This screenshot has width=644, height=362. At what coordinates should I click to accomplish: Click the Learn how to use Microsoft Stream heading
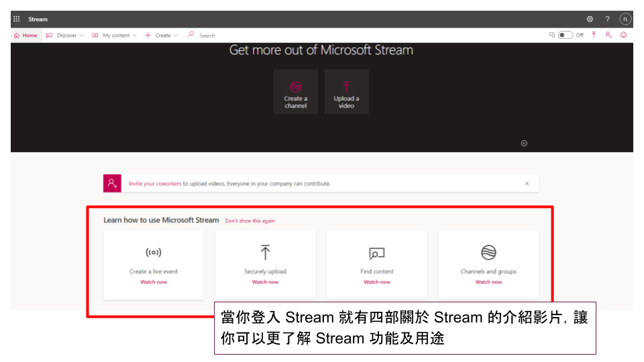(161, 220)
